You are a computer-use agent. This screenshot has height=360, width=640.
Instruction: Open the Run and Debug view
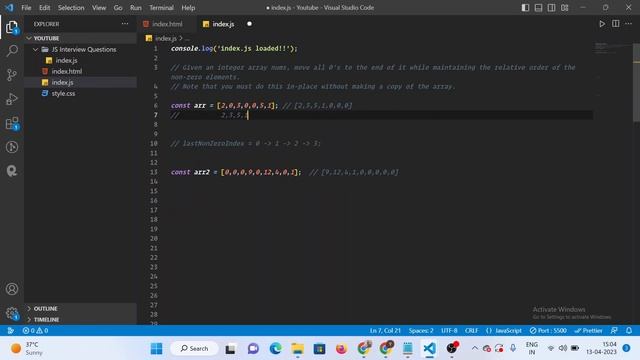(x=12, y=99)
